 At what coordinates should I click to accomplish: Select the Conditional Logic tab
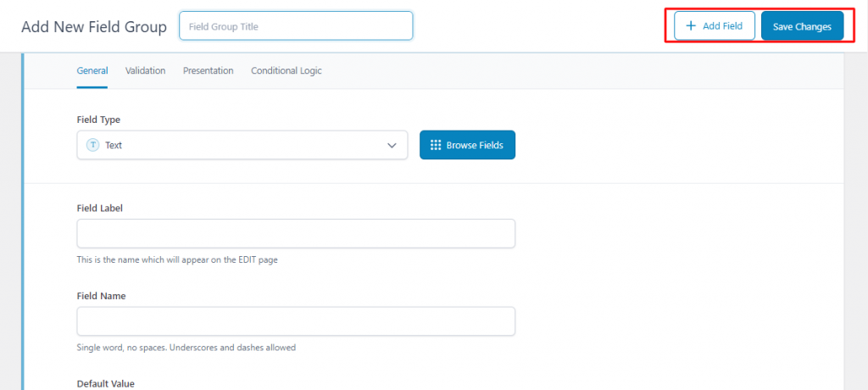(x=286, y=71)
